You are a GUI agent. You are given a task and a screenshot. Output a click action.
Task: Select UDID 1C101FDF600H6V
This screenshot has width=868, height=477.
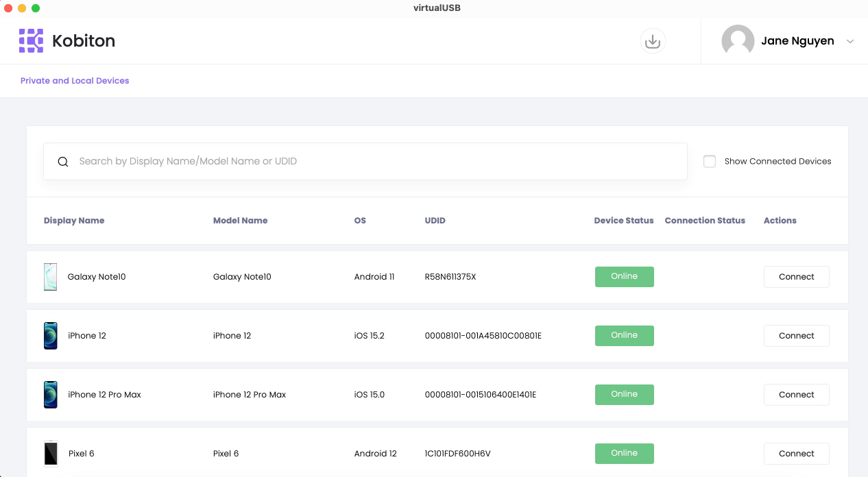(x=458, y=454)
